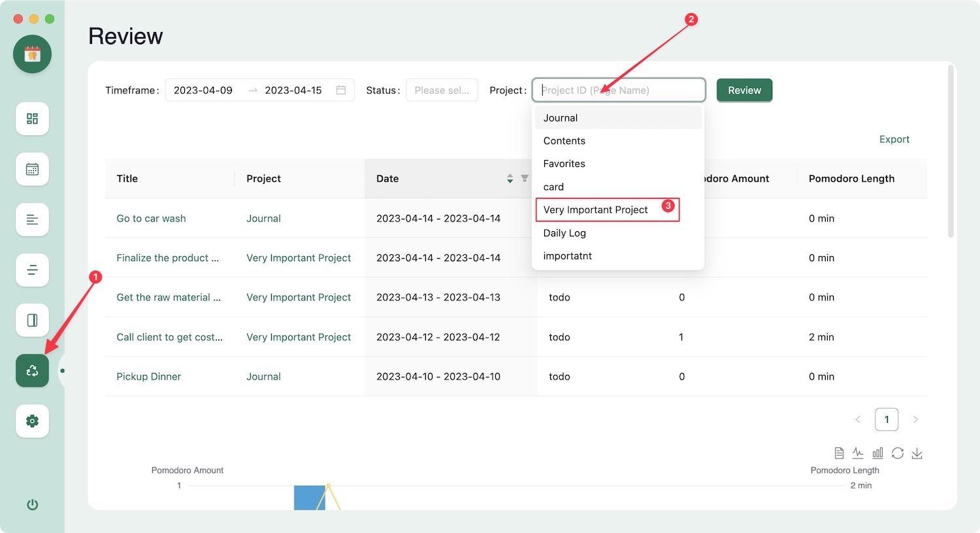The height and width of the screenshot is (533, 980).
Task: Switch chart to line chart view
Action: coord(858,453)
